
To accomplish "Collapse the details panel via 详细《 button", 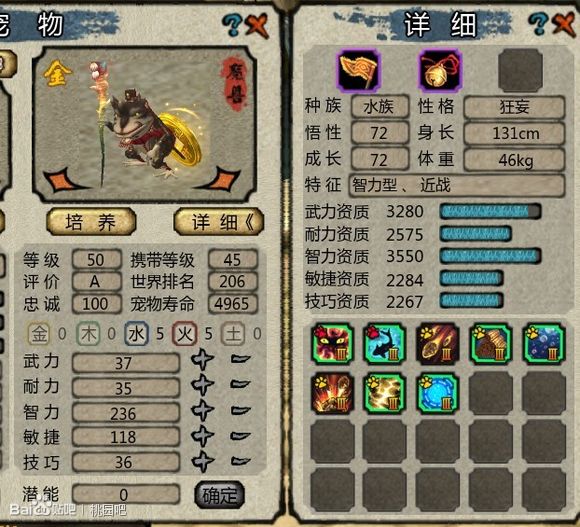I will click(219, 222).
